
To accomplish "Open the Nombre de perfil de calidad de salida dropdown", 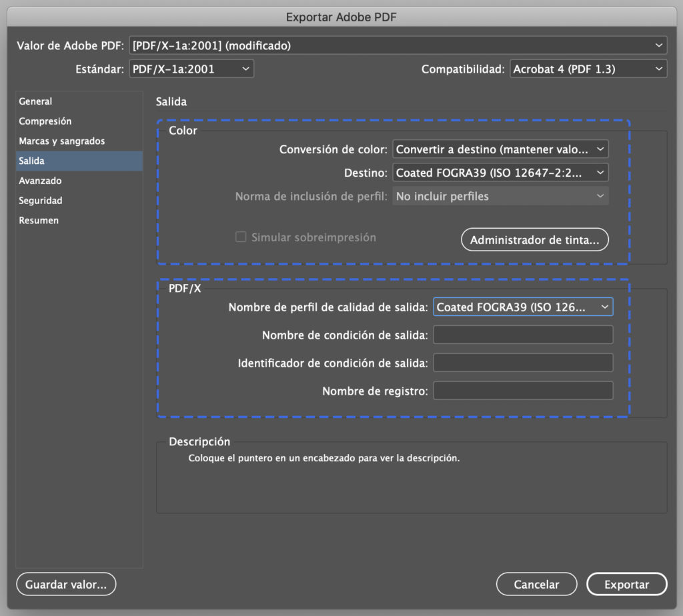I will pyautogui.click(x=523, y=307).
